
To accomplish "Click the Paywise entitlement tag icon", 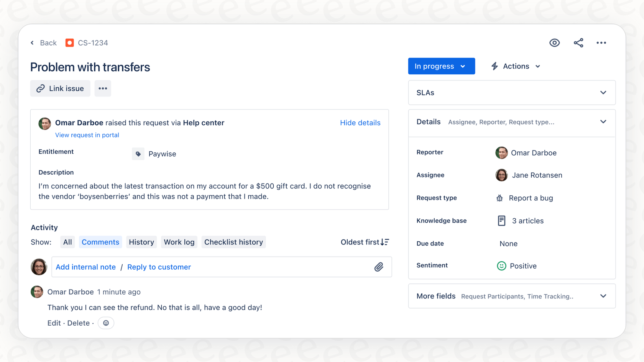I will [138, 154].
